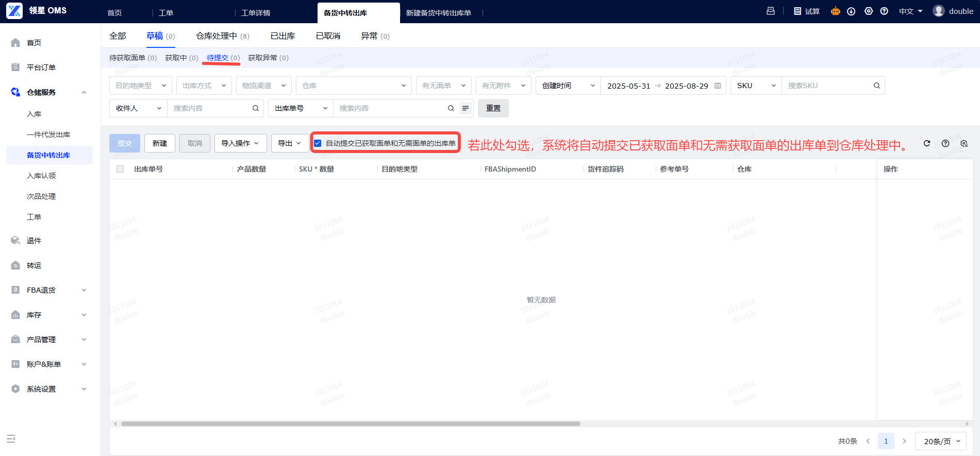Expand FBA退货 sidebar group
This screenshot has width=980, height=456.
[84, 290]
